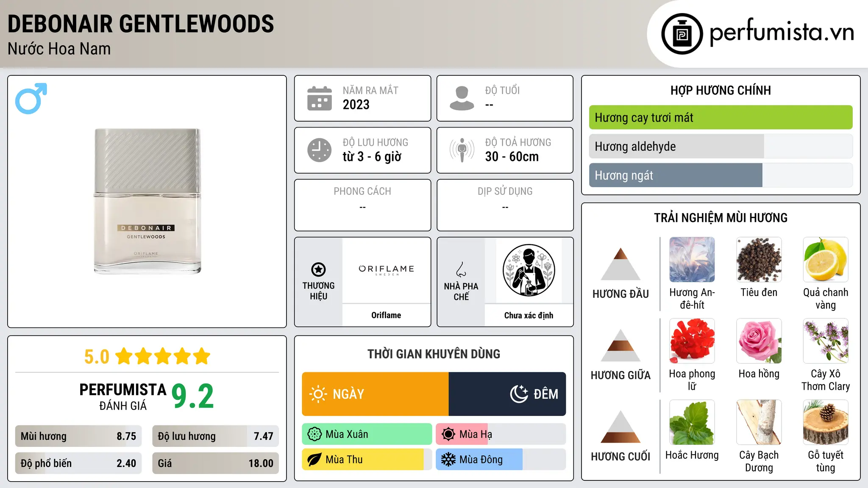Click the launch year 2023 value
The width and height of the screenshot is (868, 488).
(356, 105)
